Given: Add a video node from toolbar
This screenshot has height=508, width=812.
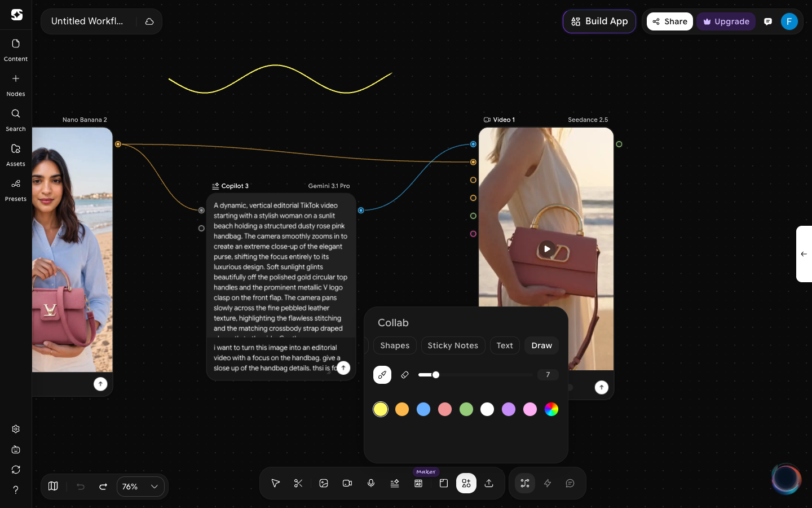Looking at the screenshot, I should (x=347, y=483).
